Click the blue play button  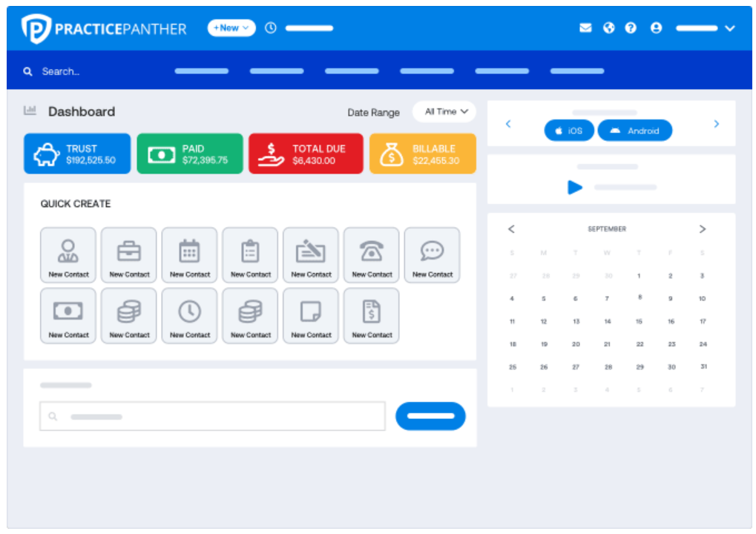pos(575,187)
